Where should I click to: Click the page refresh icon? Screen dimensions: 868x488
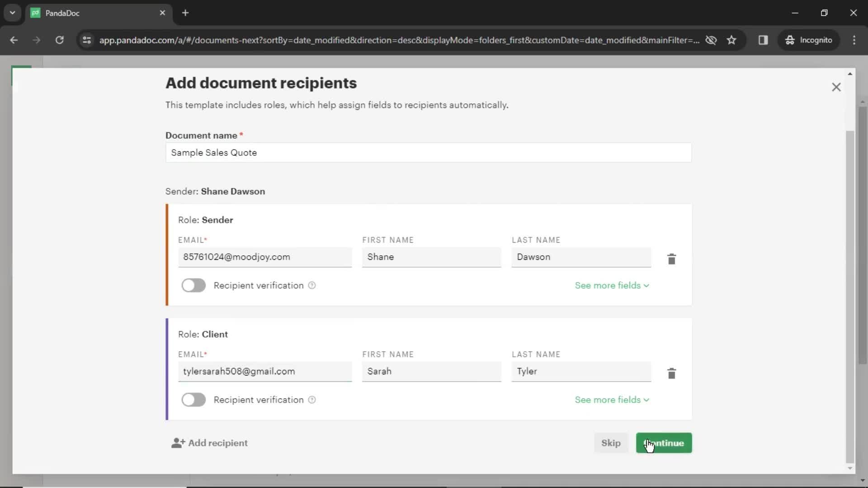[59, 40]
